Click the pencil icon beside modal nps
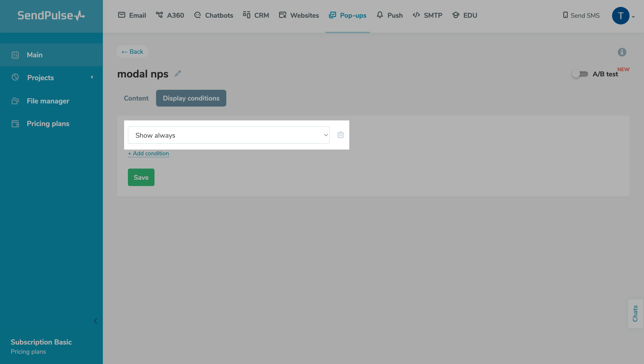Screen dimensions: 644x364 click(x=178, y=74)
